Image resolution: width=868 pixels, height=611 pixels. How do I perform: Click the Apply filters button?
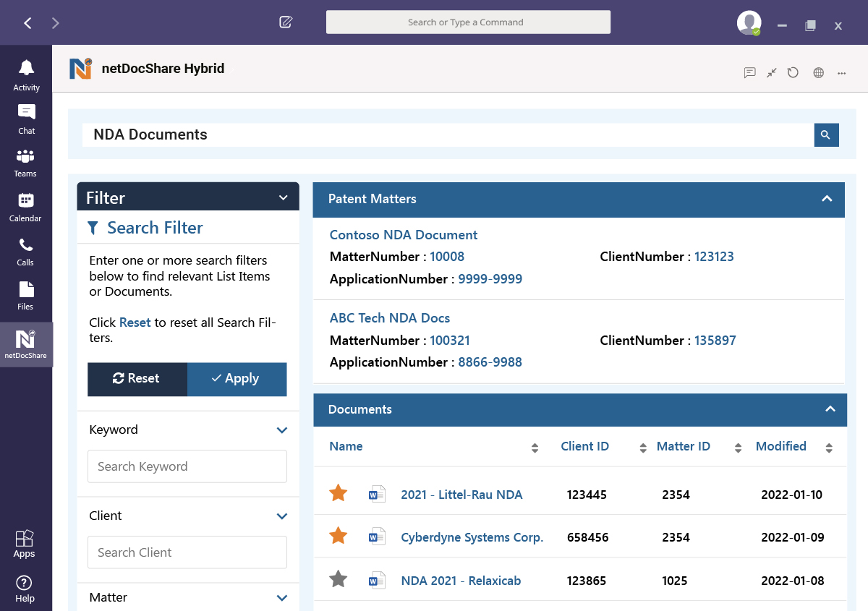237,379
